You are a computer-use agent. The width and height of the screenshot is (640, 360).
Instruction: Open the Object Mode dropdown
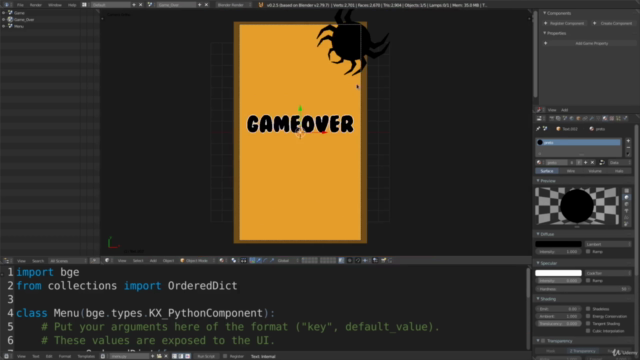tap(197, 260)
